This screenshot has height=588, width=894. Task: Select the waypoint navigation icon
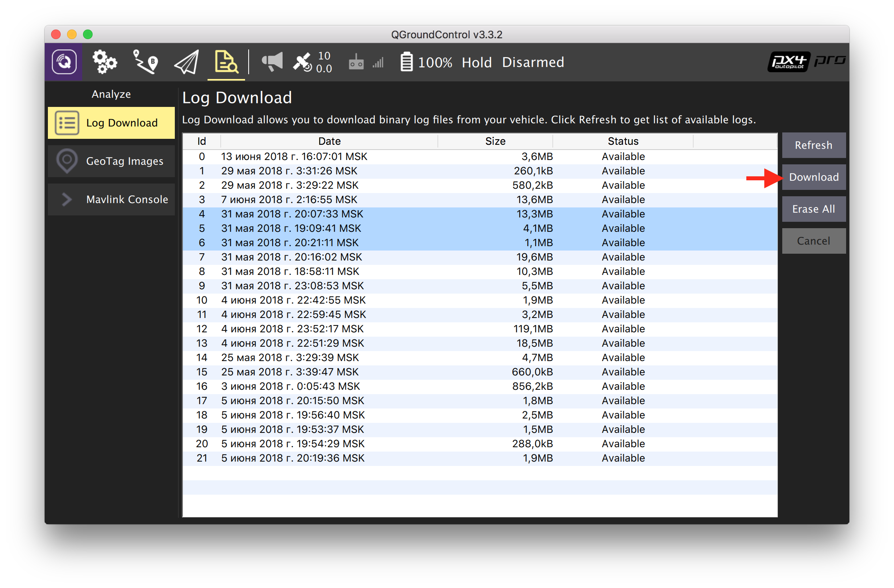point(140,62)
